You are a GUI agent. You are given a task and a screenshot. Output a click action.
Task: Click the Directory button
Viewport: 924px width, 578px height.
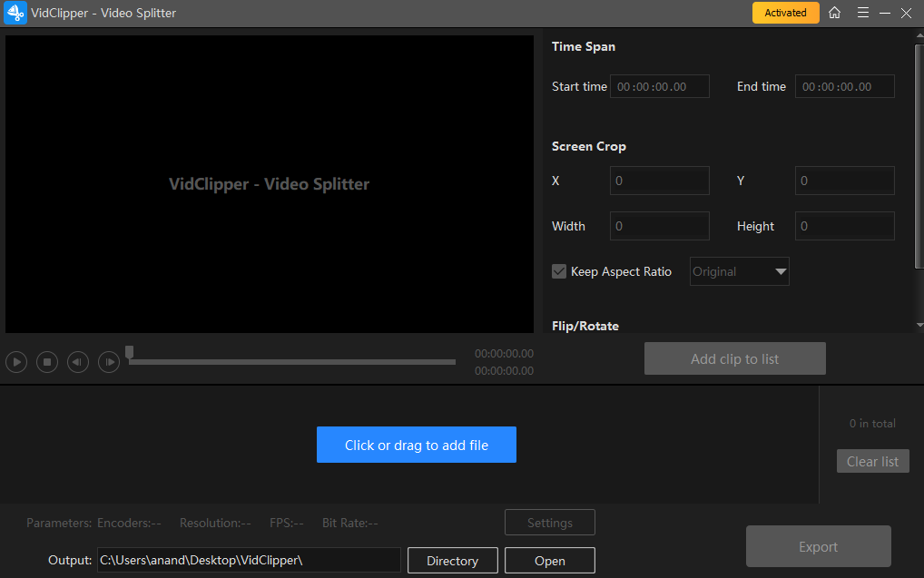(x=452, y=561)
